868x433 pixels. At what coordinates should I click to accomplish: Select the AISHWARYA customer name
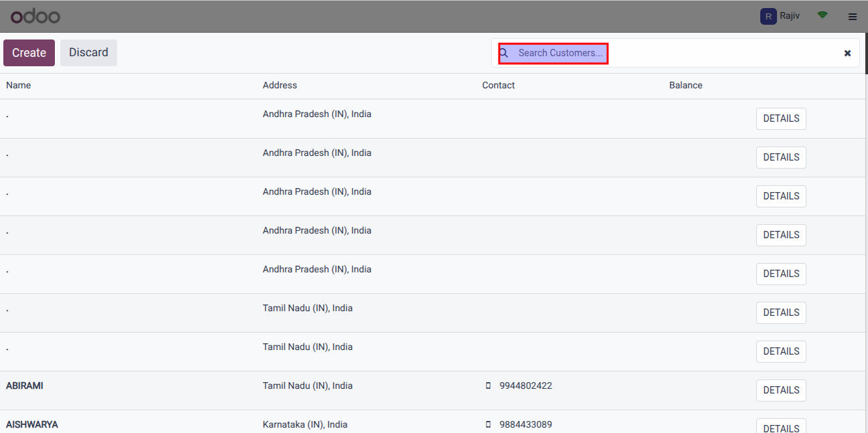pyautogui.click(x=32, y=425)
